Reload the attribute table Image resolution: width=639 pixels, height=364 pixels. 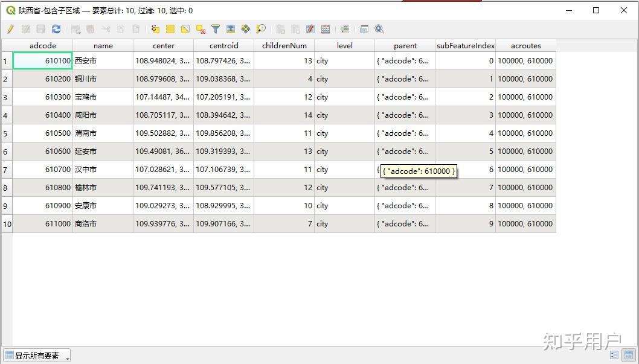pos(56,29)
